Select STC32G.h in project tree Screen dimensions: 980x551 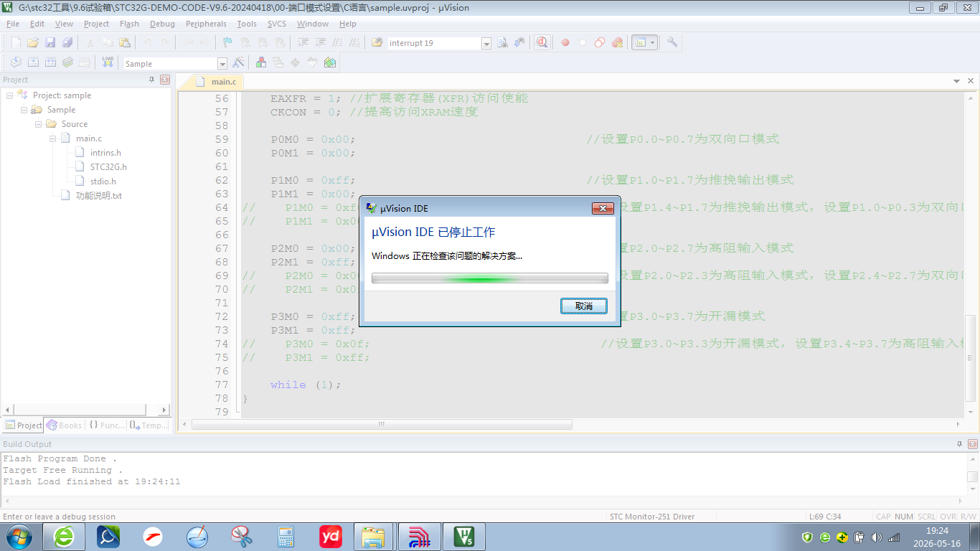pyautogui.click(x=108, y=167)
